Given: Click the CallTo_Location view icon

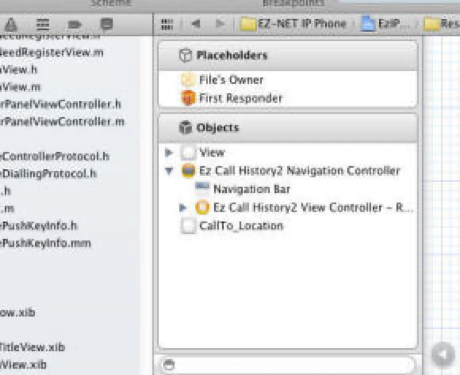Looking at the screenshot, I should click(188, 226).
